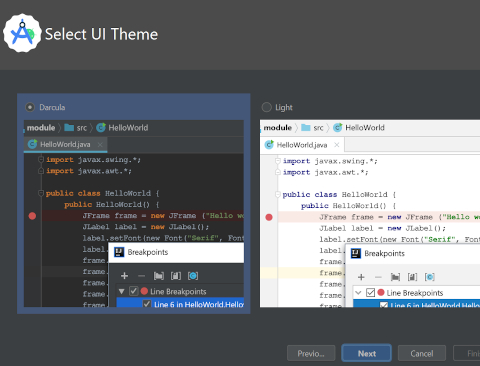Viewport: 480px width, 366px height.
Task: Click the Breakpoints dialog icon in Light preview
Action: [356, 253]
